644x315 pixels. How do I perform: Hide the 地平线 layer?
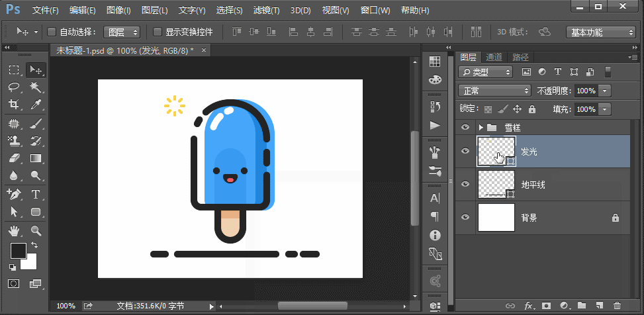pyautogui.click(x=465, y=185)
